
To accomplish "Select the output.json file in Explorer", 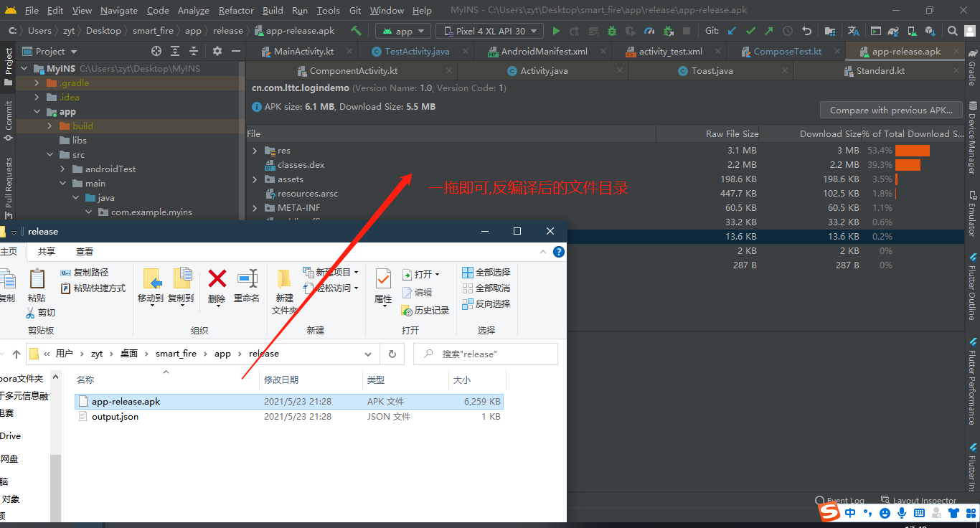I will coord(288,417).
